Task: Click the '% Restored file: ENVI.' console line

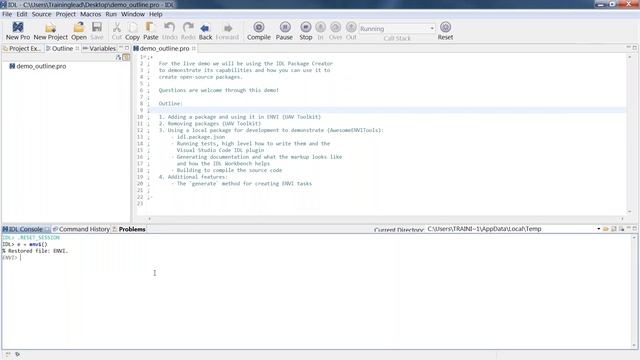Action: coord(35,251)
